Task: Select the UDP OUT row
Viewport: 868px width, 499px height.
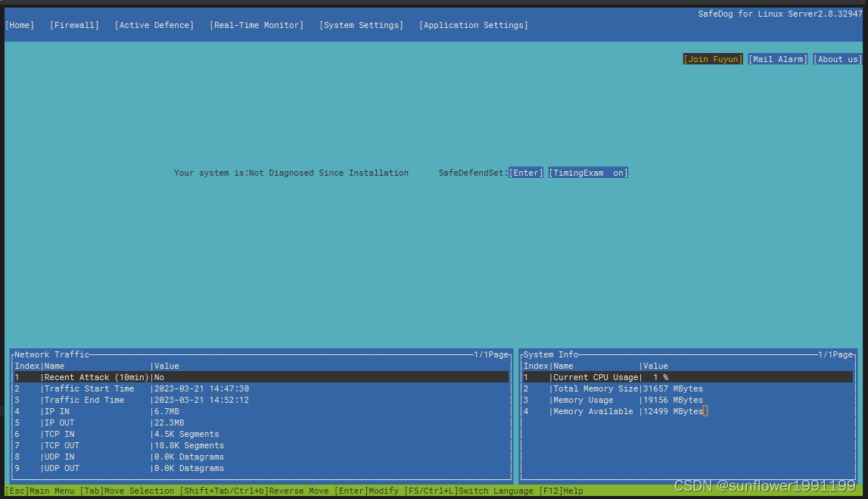Action: pyautogui.click(x=261, y=468)
